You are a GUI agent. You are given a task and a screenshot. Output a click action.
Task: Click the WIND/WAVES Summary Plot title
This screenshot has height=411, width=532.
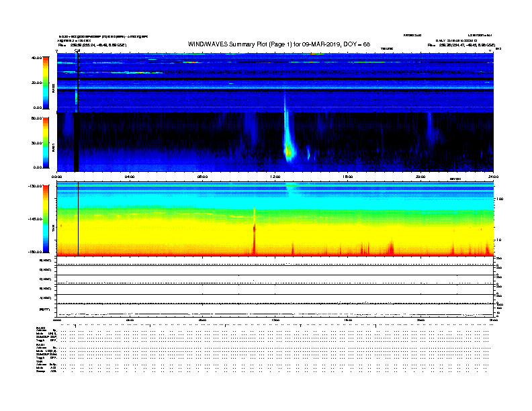click(x=279, y=44)
